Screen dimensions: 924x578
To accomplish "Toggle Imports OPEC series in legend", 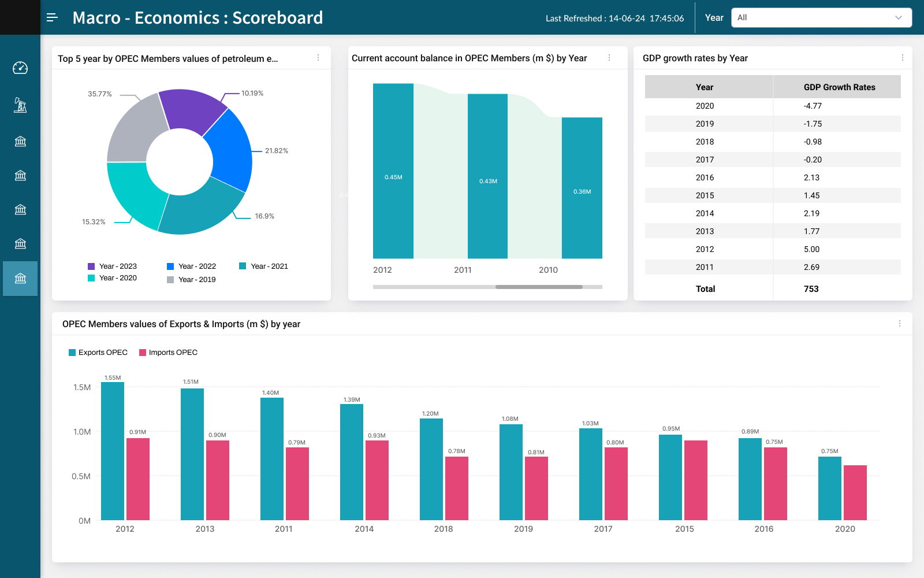I will coord(168,353).
